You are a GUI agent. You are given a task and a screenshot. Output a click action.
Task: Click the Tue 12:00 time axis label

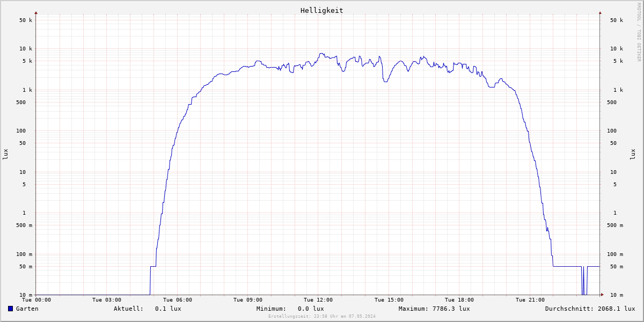point(318,300)
